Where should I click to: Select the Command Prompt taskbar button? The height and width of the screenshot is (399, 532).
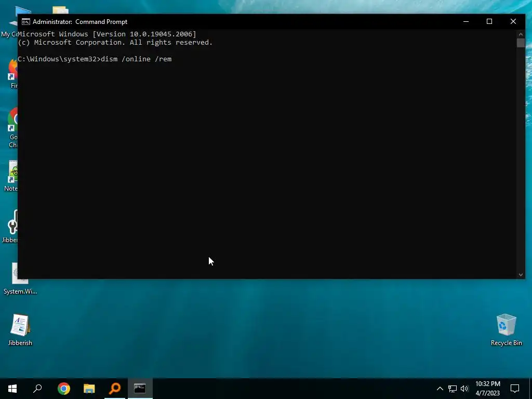coord(140,389)
